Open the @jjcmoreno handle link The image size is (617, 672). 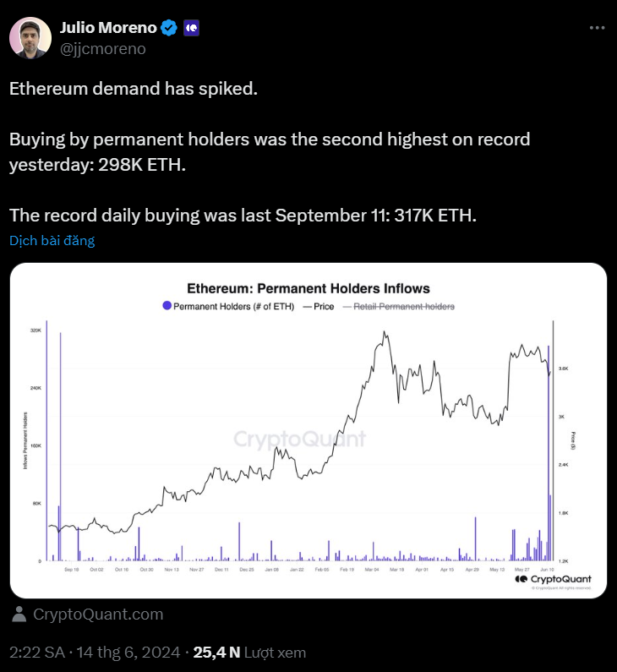(102, 49)
